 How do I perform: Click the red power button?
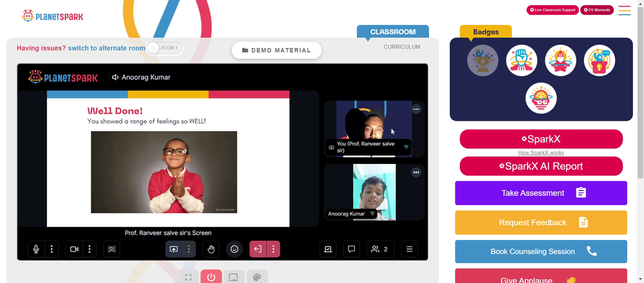click(211, 277)
